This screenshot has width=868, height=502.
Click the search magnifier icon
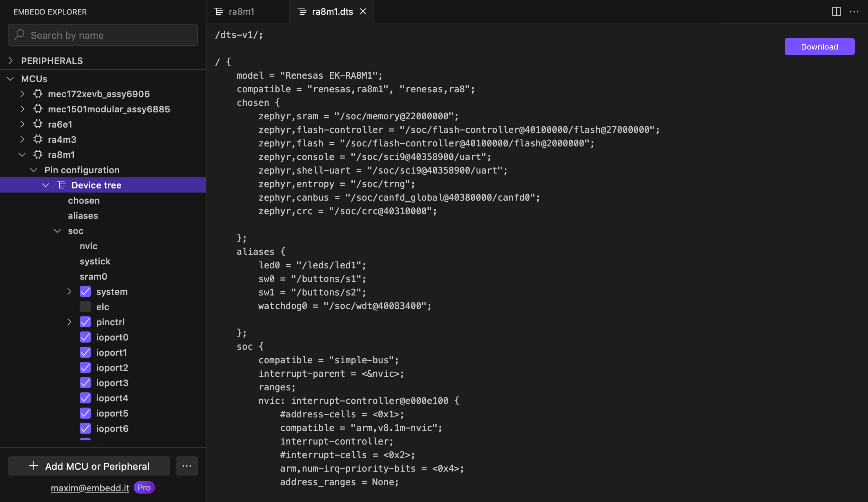point(19,35)
